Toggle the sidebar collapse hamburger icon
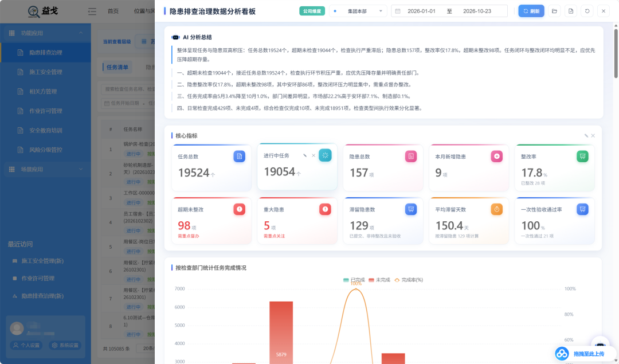Viewport: 619px width, 364px height. [92, 11]
